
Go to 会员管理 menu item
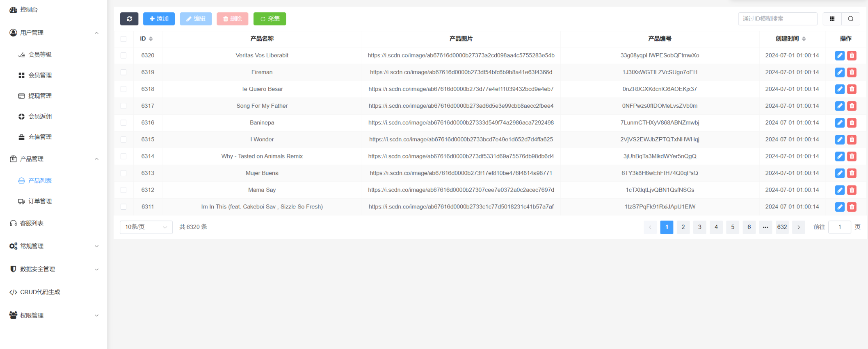coord(40,75)
